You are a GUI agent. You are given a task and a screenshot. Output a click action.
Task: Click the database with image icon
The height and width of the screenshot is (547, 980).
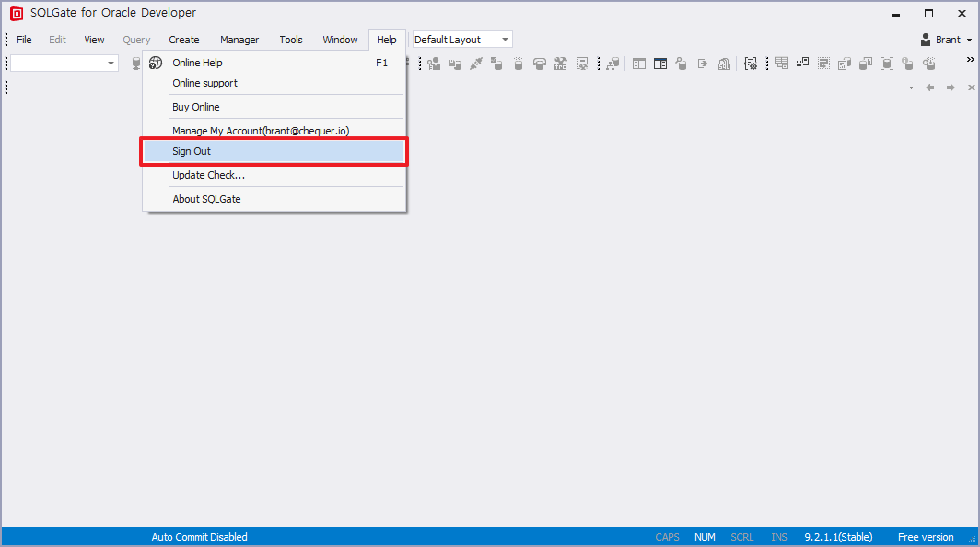tap(496, 64)
